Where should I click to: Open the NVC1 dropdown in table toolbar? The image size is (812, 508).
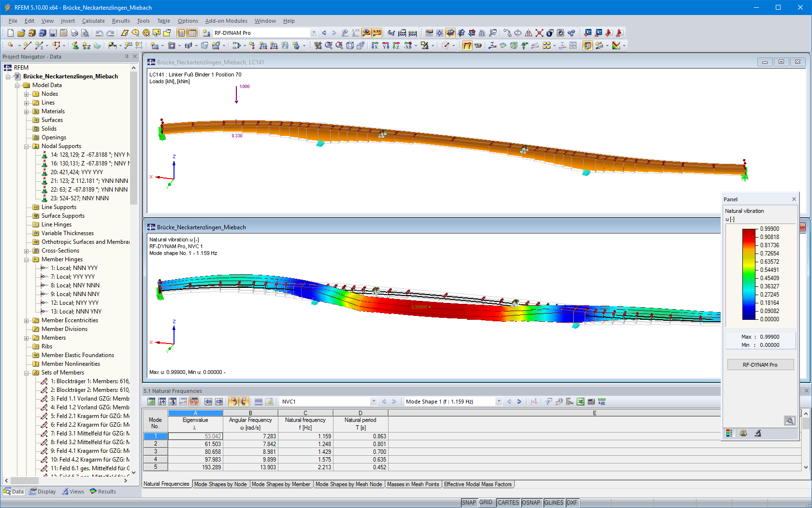click(373, 402)
